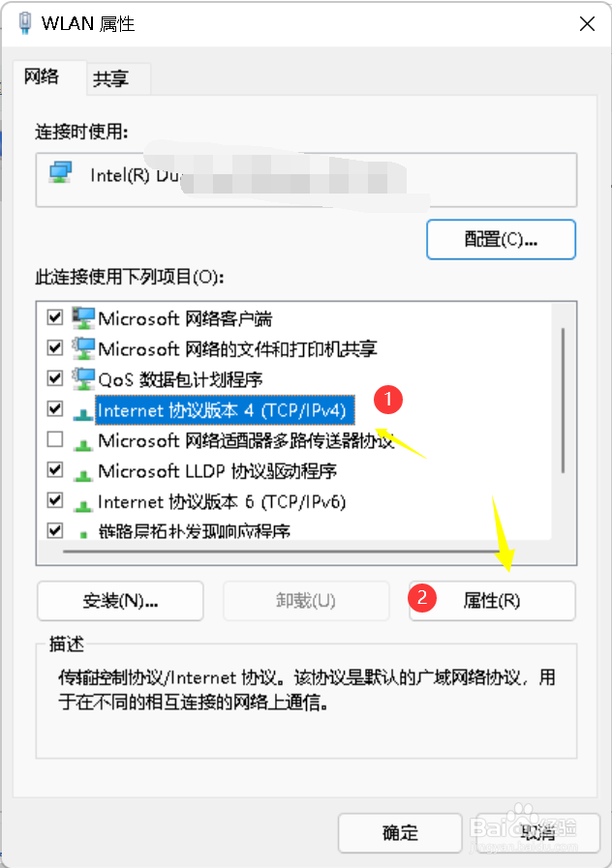Click the QoS 数据包计划程序 item icon
The width and height of the screenshot is (612, 868).
83,378
